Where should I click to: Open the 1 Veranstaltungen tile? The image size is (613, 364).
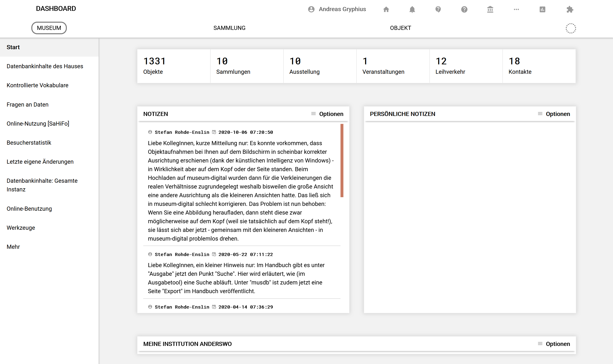(393, 66)
